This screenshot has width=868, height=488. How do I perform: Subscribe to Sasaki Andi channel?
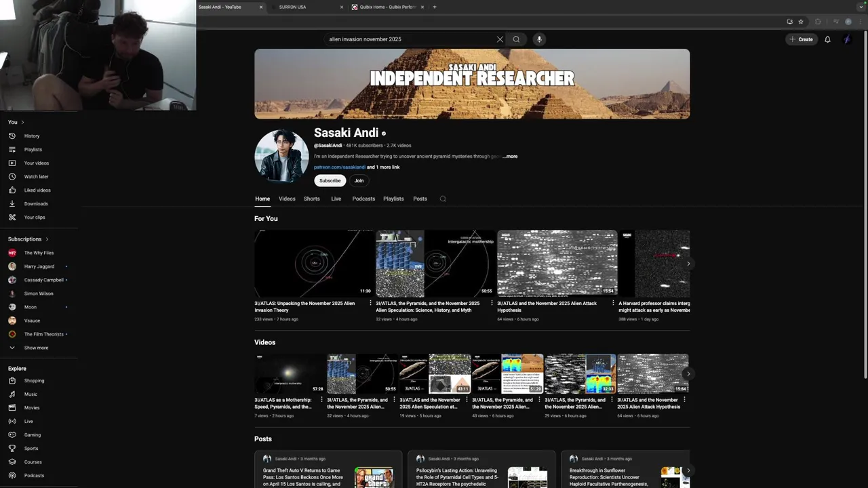click(x=330, y=180)
